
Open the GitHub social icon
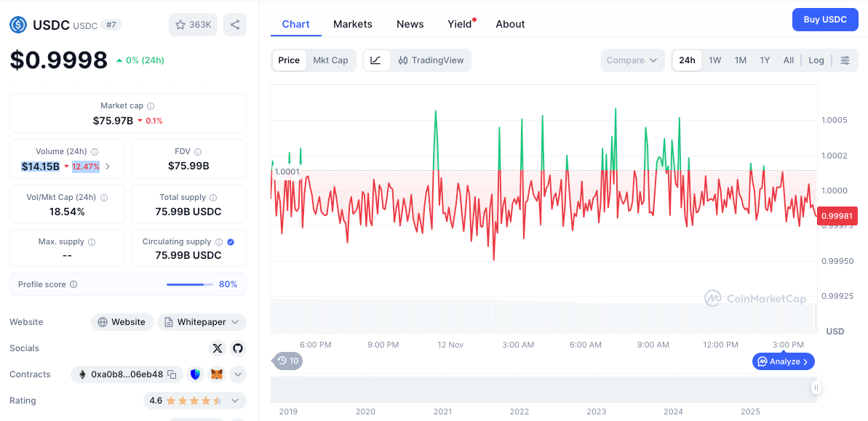click(238, 348)
